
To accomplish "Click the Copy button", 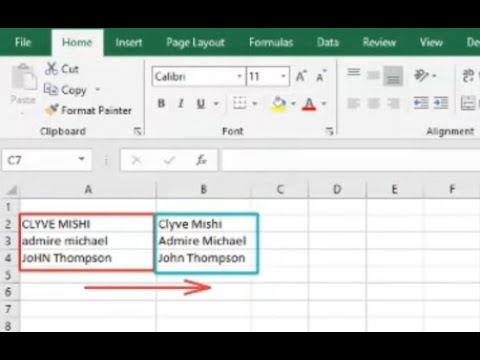I will coord(66,90).
